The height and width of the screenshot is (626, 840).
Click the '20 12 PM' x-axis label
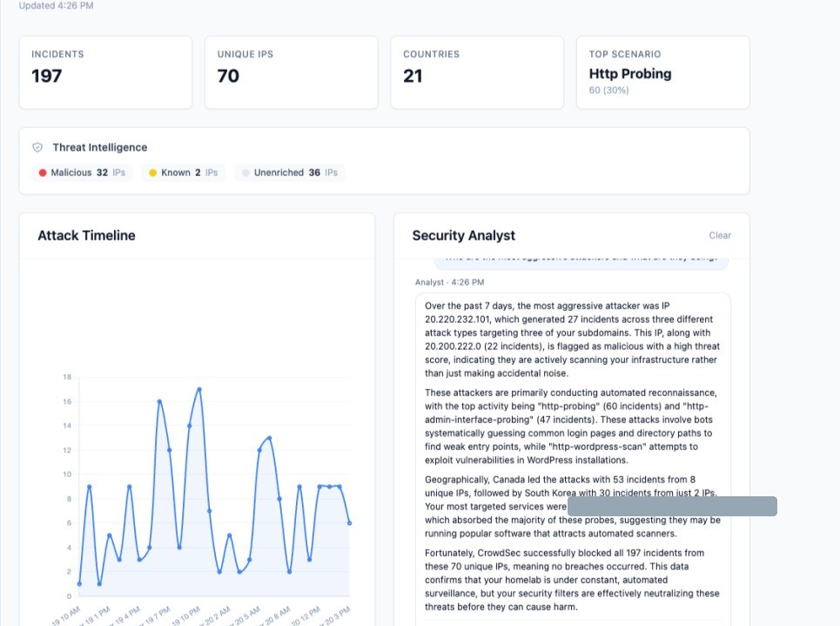point(306,616)
